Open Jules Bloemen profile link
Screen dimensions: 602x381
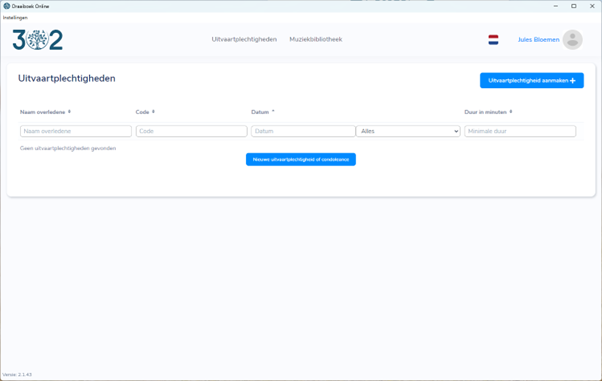point(538,40)
